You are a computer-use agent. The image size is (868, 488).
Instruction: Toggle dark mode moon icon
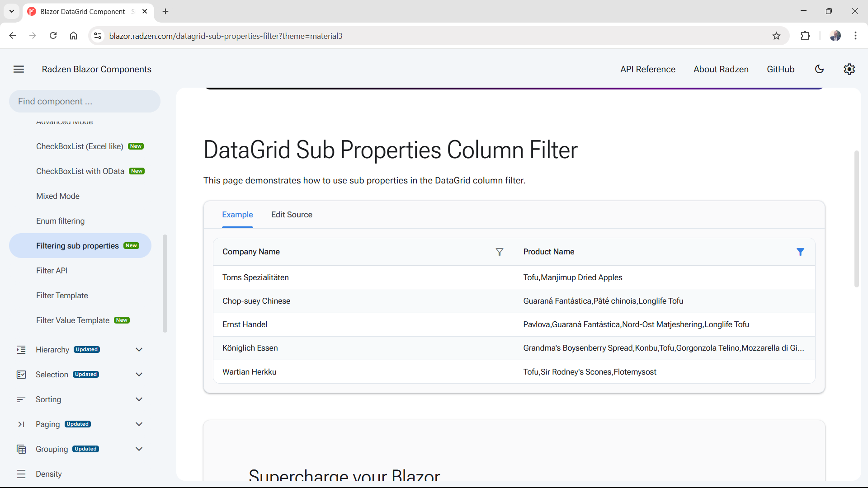819,69
